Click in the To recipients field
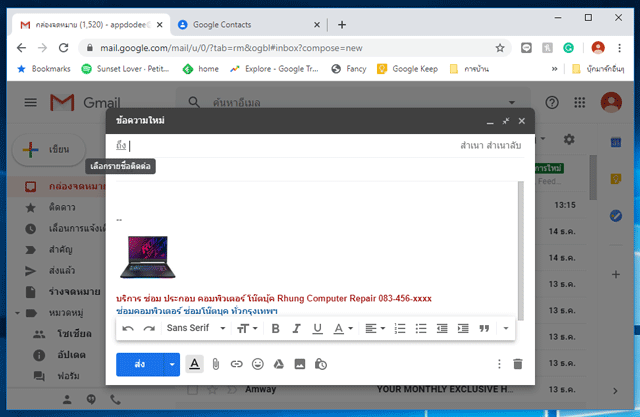 coord(292,146)
